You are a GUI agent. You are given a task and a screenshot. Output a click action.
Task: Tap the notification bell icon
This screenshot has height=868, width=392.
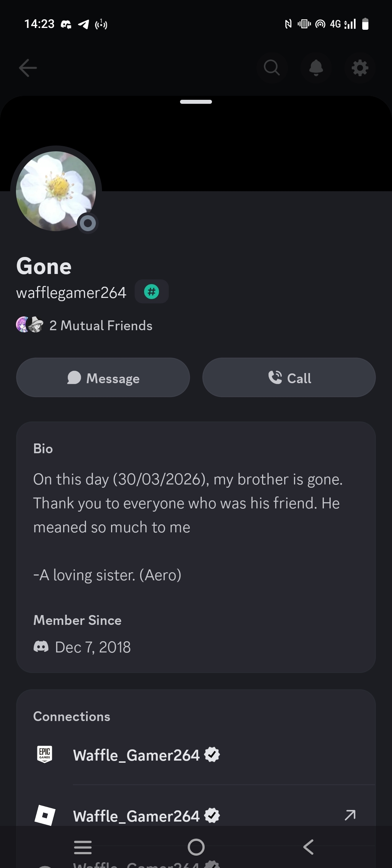pos(316,68)
